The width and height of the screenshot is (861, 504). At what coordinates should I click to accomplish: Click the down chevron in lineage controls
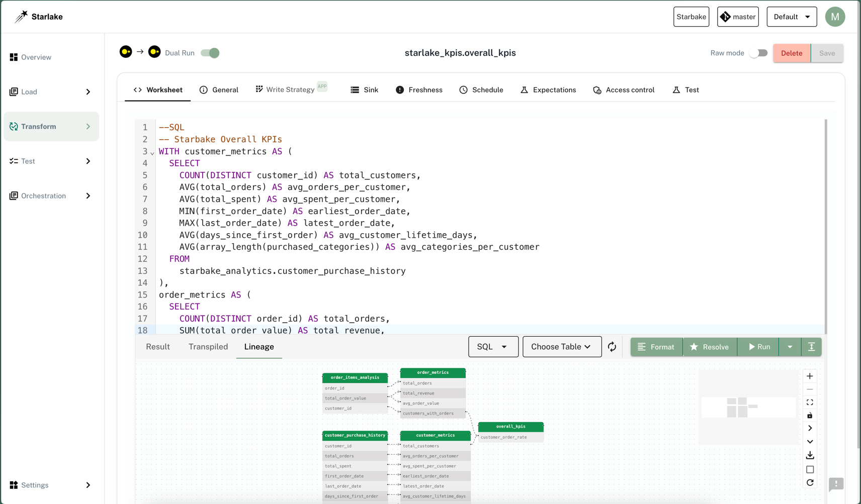click(810, 442)
